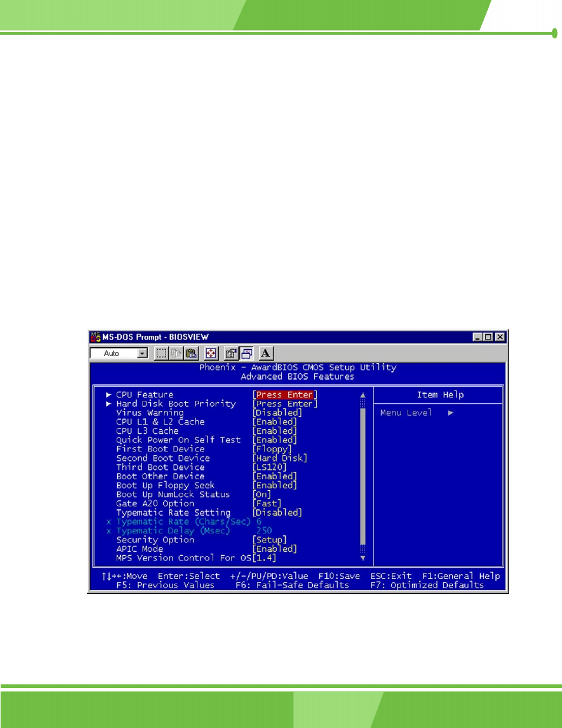This screenshot has height=728, width=562.
Task: Click [Enabled] value of Quick Power On Self Test
Action: click(275, 440)
